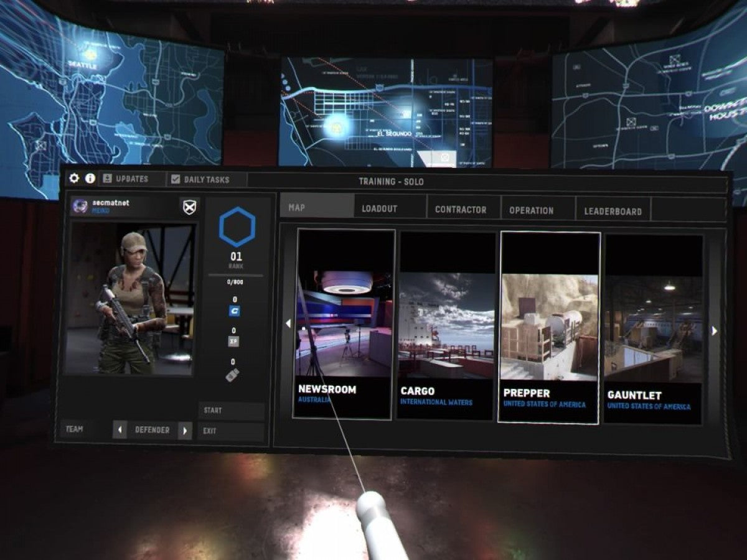Screen dimensions: 747x560
Task: Click the blue hexagon rank badge
Action: 237,227
